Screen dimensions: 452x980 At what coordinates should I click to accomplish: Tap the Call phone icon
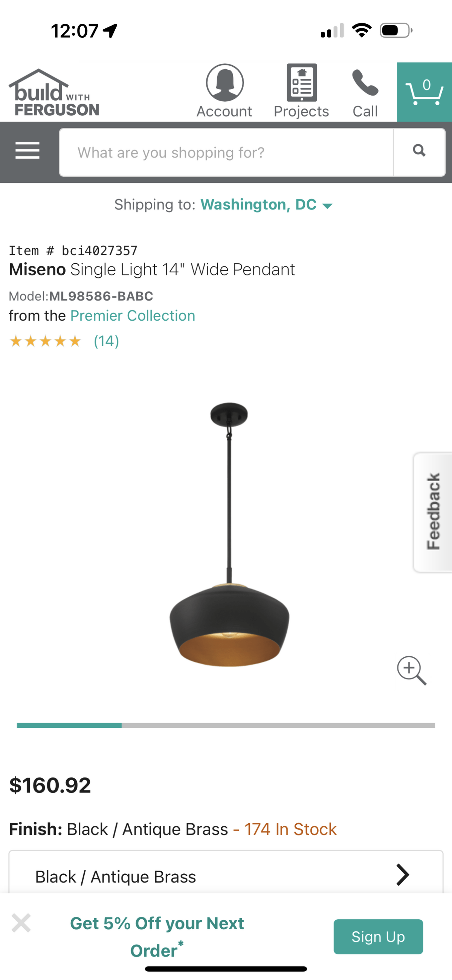pyautogui.click(x=365, y=83)
